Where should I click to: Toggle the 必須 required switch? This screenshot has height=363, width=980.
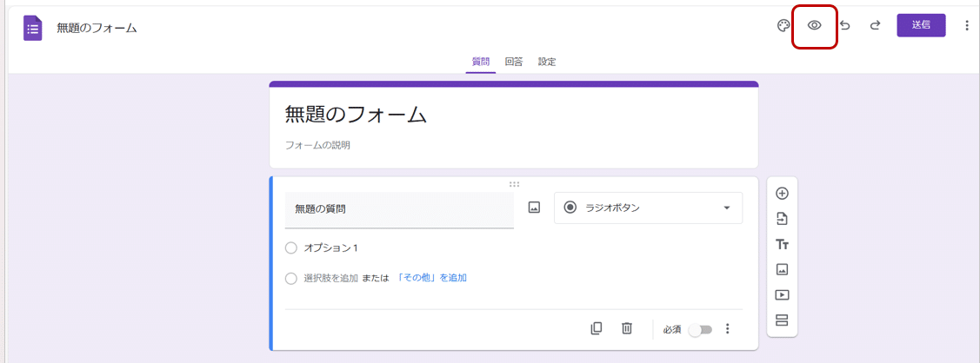pos(700,330)
